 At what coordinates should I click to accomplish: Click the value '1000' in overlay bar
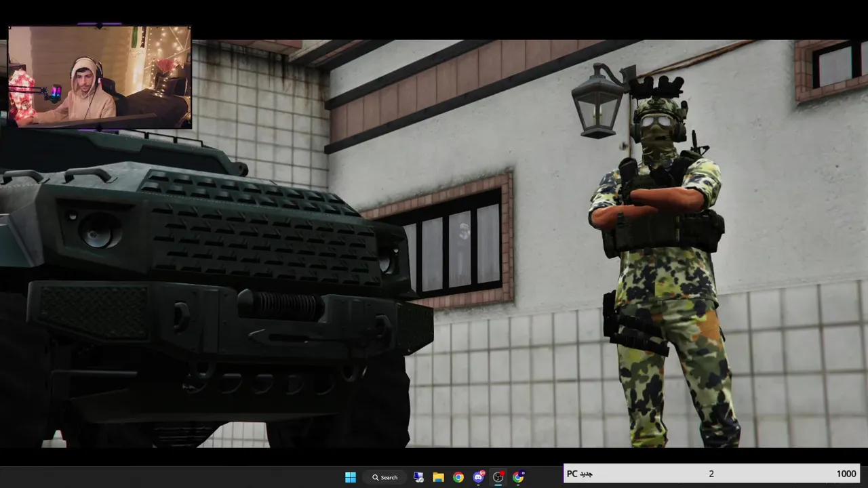(846, 474)
